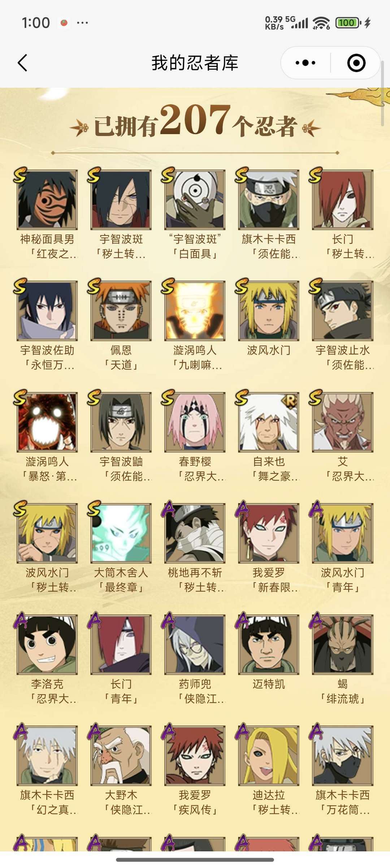390x868 pixels.
Task: Open the mini program three-dots menu
Action: 305,63
